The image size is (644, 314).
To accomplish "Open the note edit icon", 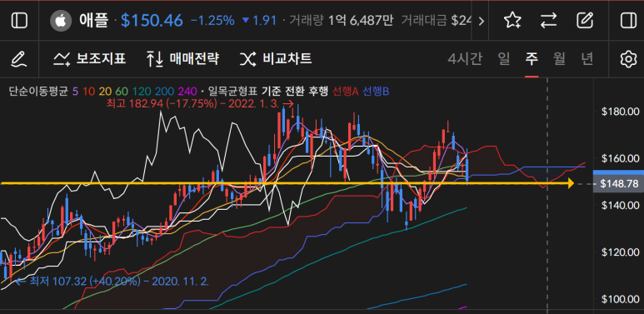I will tap(585, 20).
